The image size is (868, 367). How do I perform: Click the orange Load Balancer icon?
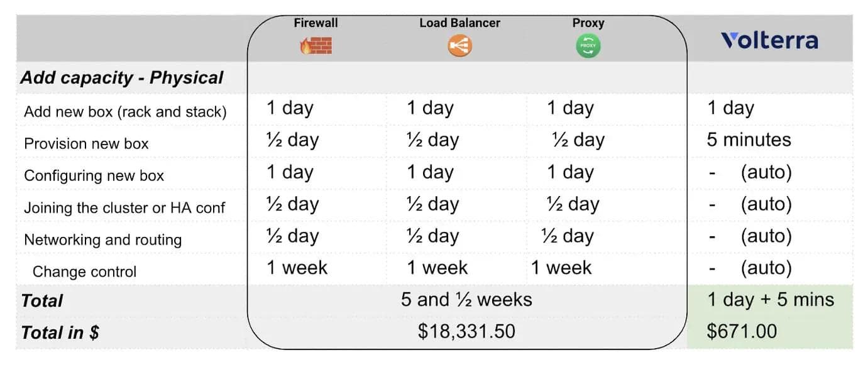click(460, 45)
